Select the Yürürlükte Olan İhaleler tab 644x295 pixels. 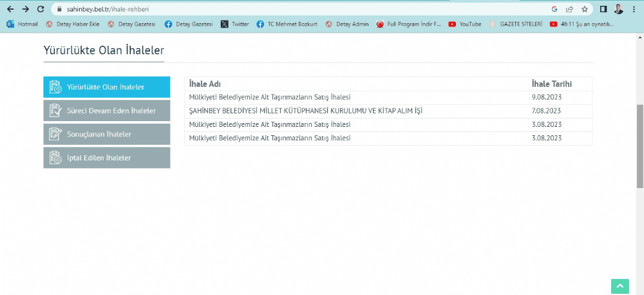pyautogui.click(x=107, y=87)
